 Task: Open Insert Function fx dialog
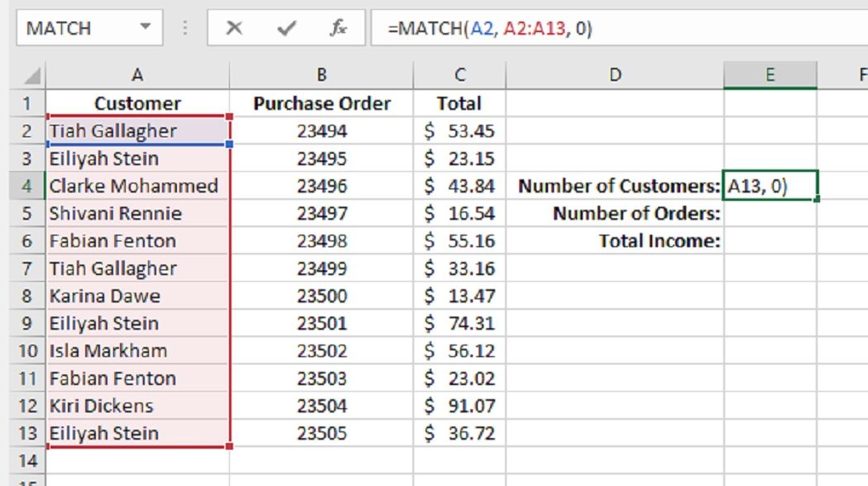[337, 27]
